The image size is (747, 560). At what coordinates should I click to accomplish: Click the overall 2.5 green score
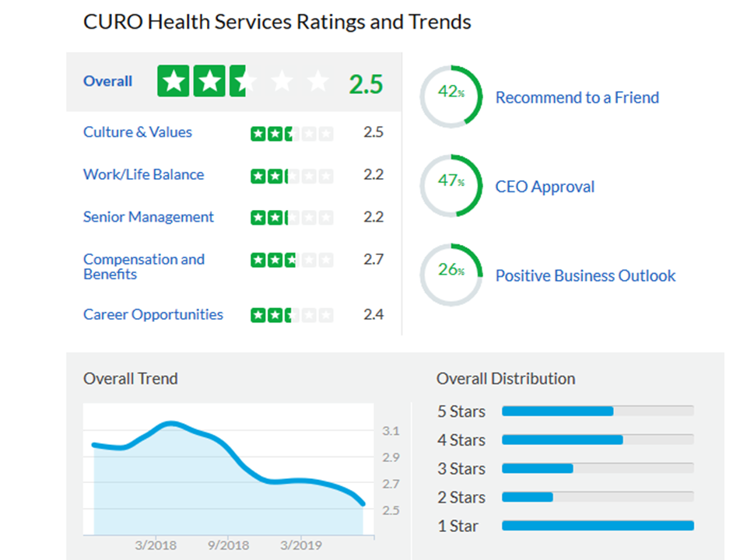tap(366, 84)
